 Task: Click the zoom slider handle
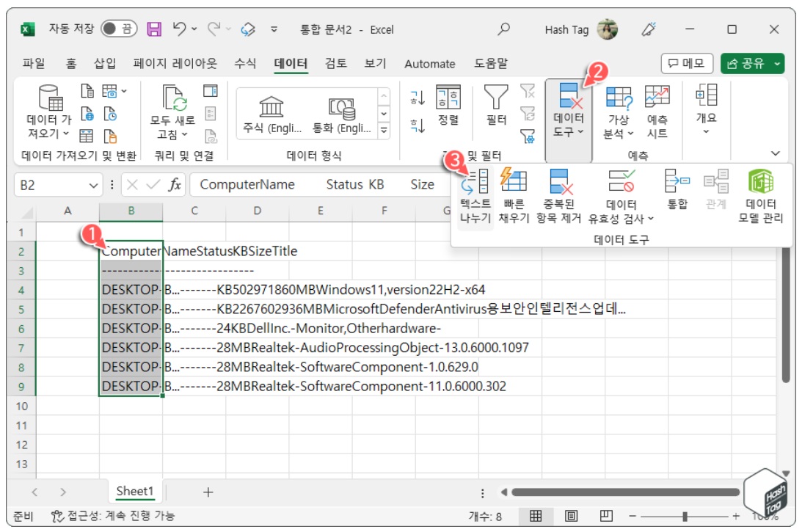[685, 516]
